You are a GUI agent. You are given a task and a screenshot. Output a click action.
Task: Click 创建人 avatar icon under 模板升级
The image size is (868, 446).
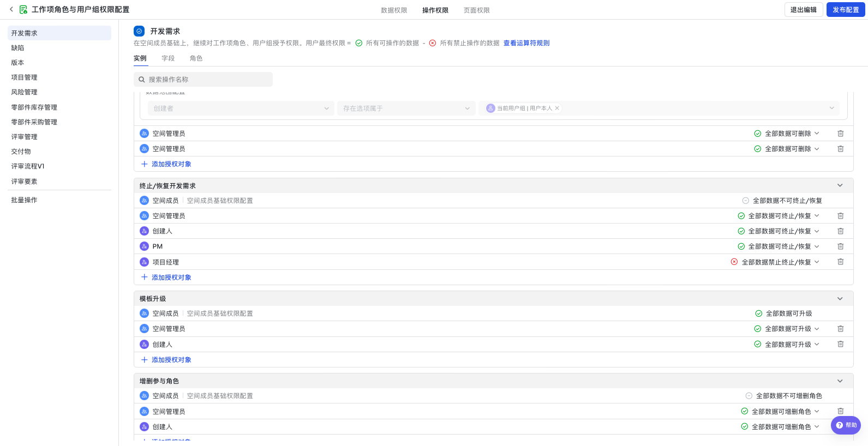(x=144, y=344)
